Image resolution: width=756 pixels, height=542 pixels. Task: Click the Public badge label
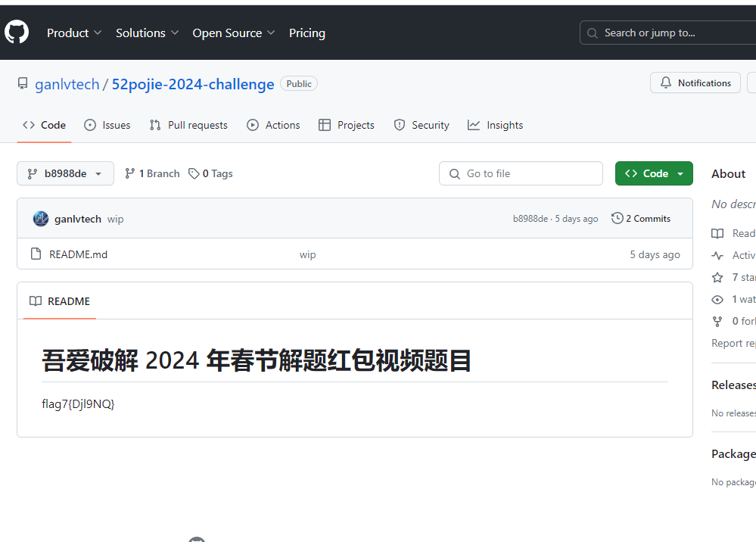click(x=299, y=84)
